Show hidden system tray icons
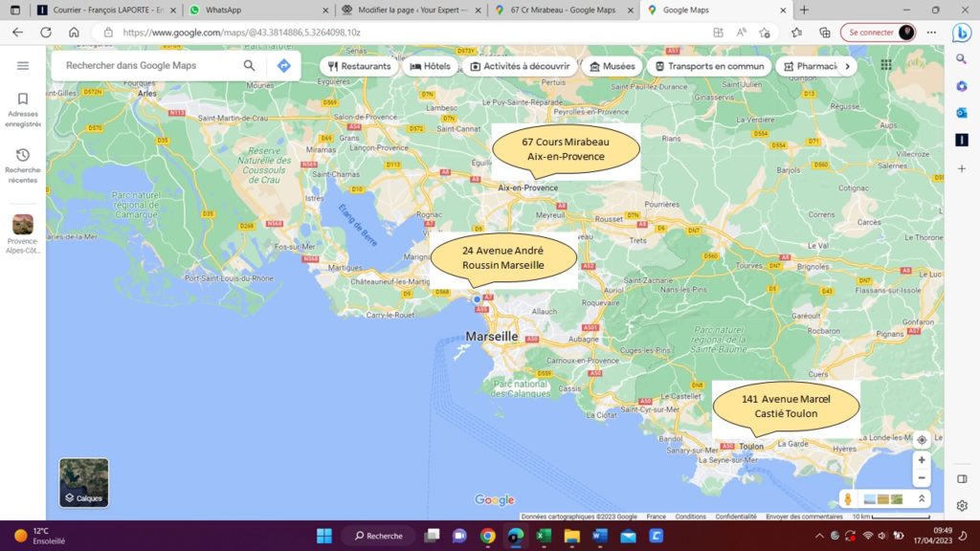Screen dimensions: 980x551 [819, 536]
